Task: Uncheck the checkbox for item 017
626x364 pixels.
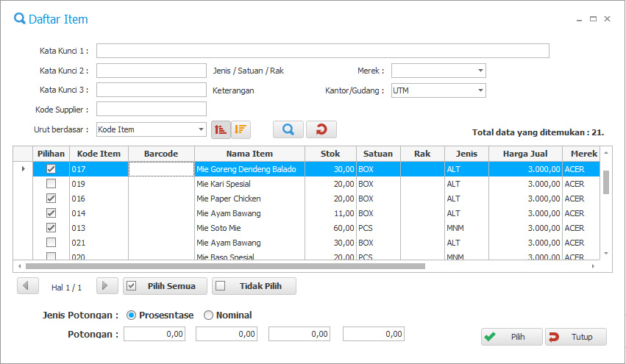Action: [51, 169]
